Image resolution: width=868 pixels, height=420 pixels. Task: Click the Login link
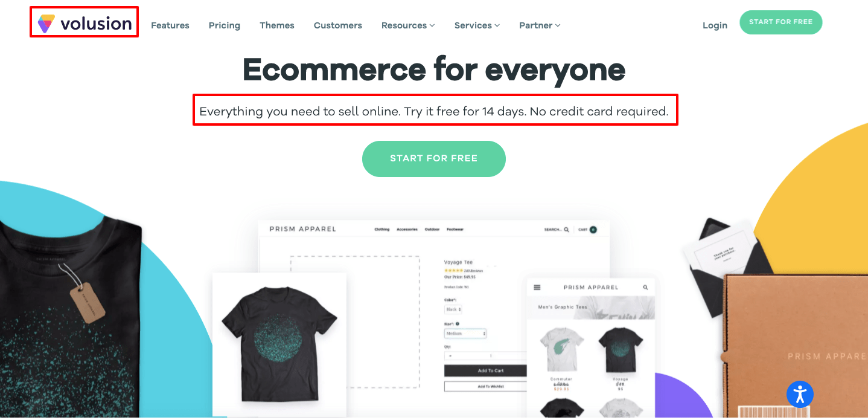pos(715,25)
